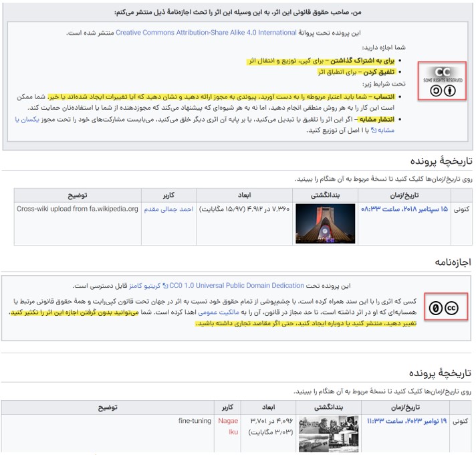Click بندانگشتی column header in second table
This screenshot has width=476, height=455.
328,407
